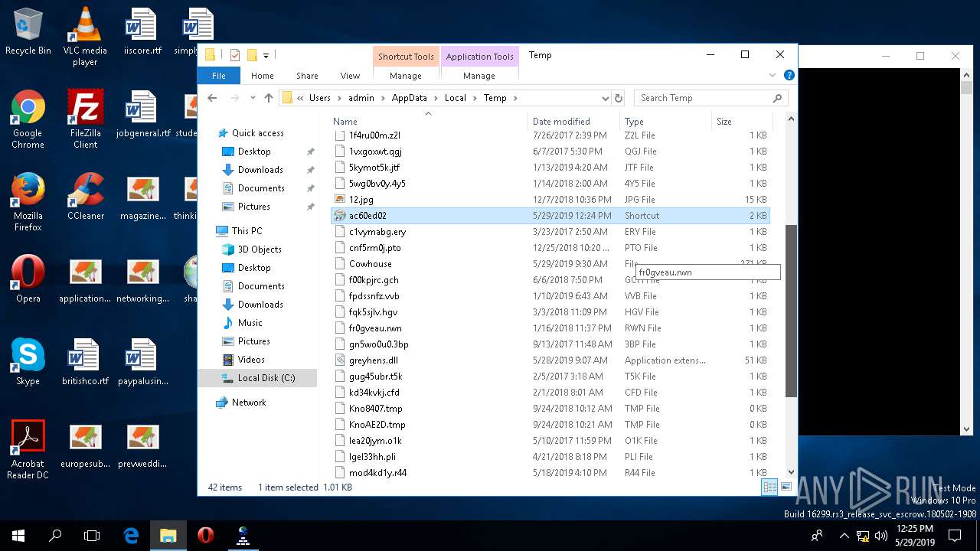Launch the Mozilla Firefox desktop shortcut
980x551 pixels.
28,202
